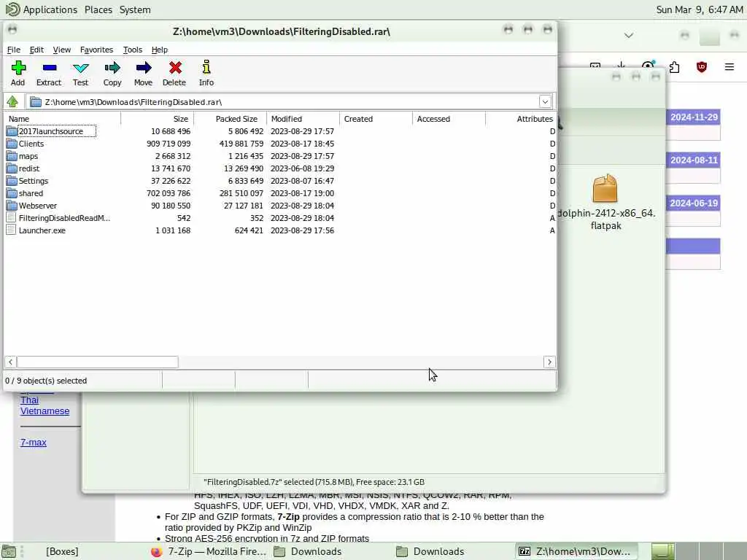Click the red Delete icon
The image size is (747, 560).
tap(175, 68)
